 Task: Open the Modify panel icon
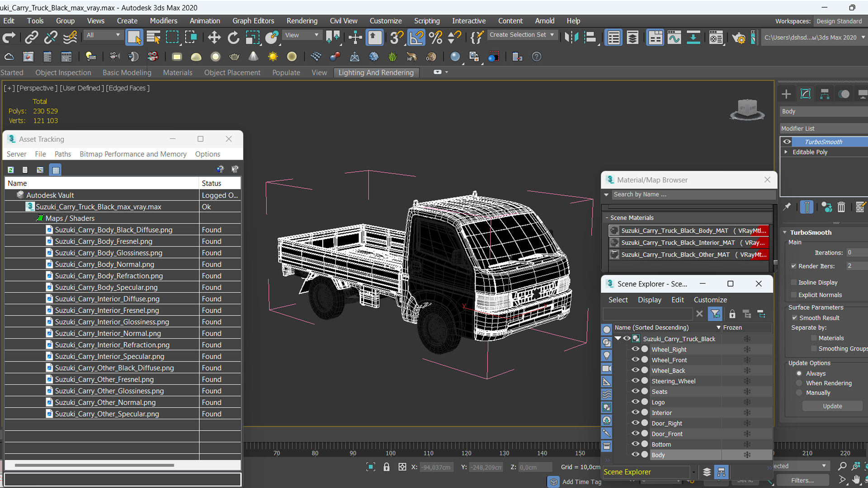pos(806,94)
